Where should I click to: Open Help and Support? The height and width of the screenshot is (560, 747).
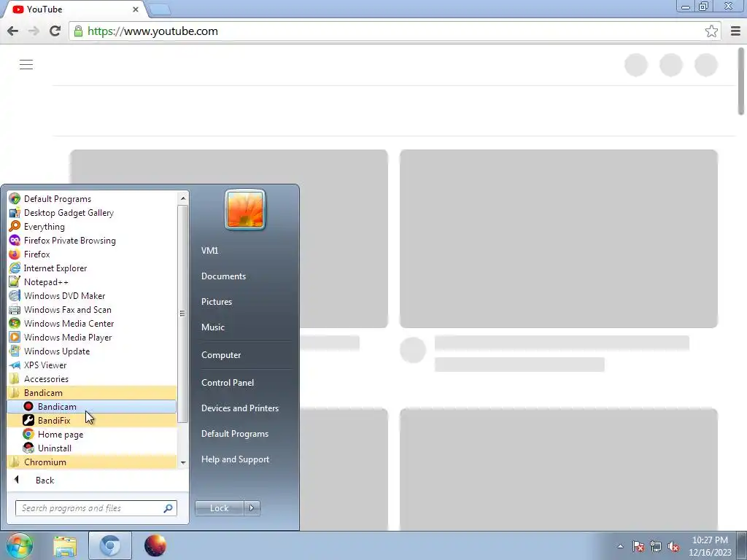[235, 459]
